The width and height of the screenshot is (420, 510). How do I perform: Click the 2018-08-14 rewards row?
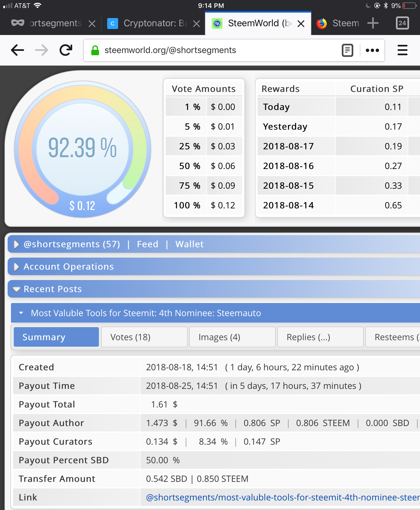pos(339,205)
